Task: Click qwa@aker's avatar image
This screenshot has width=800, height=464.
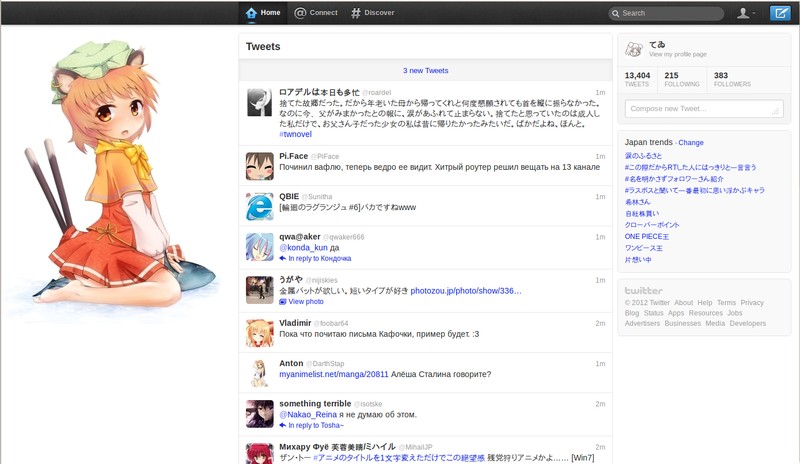Action: click(x=260, y=247)
